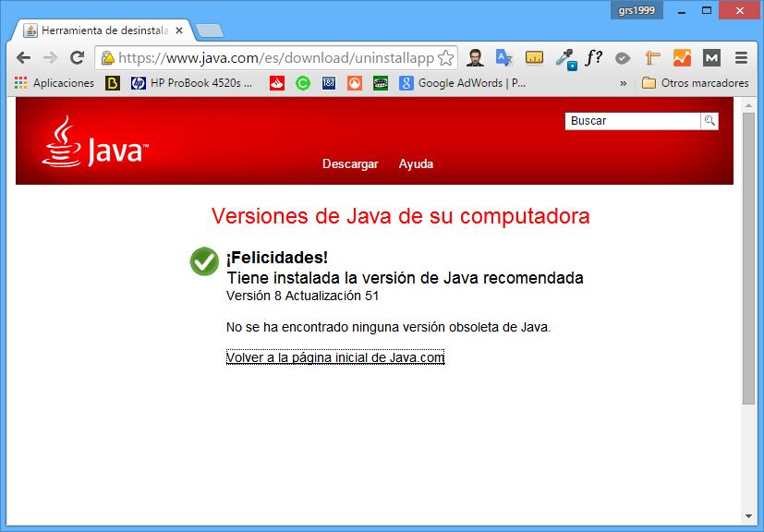
Task: Click the fonts 'f?' extension icon
Action: 594,57
